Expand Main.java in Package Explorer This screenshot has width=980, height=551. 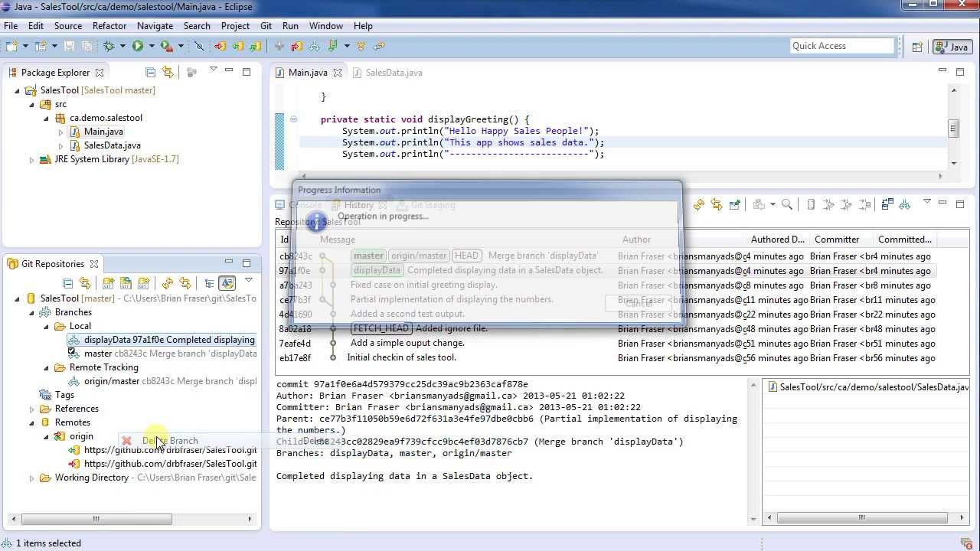[x=60, y=132]
